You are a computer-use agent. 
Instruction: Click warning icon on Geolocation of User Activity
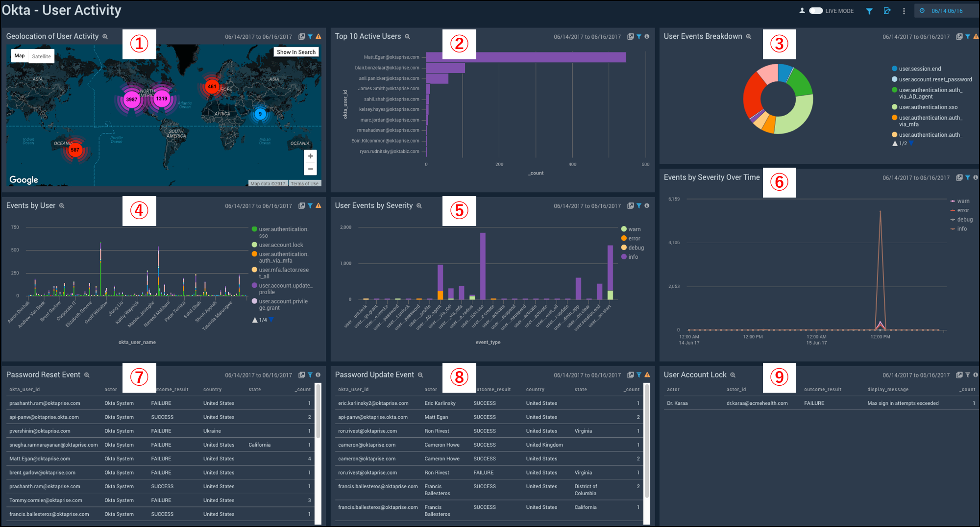318,37
